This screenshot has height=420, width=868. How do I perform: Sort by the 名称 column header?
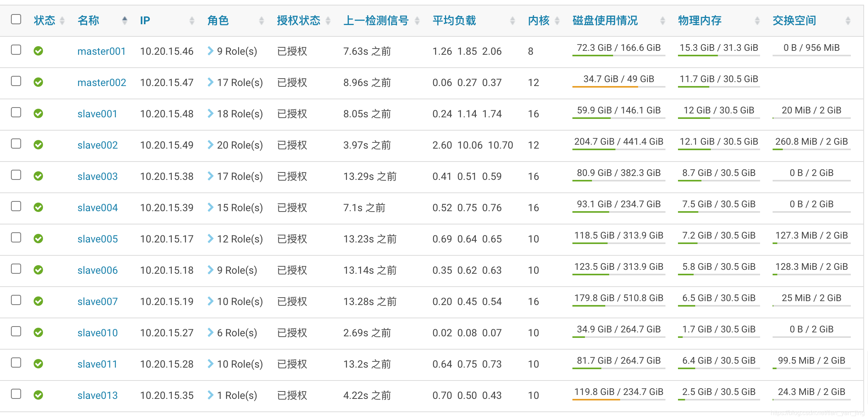point(88,20)
